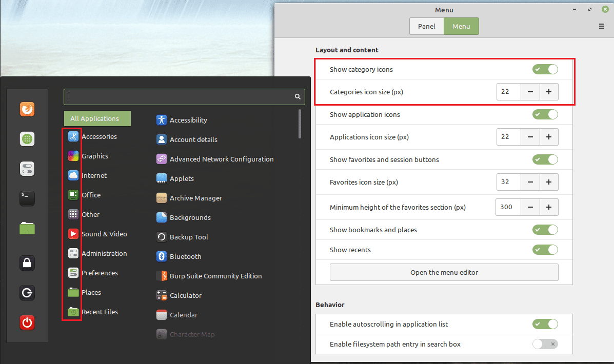This screenshot has height=364, width=614.
Task: Click the Graphics category icon
Action: [x=73, y=156]
